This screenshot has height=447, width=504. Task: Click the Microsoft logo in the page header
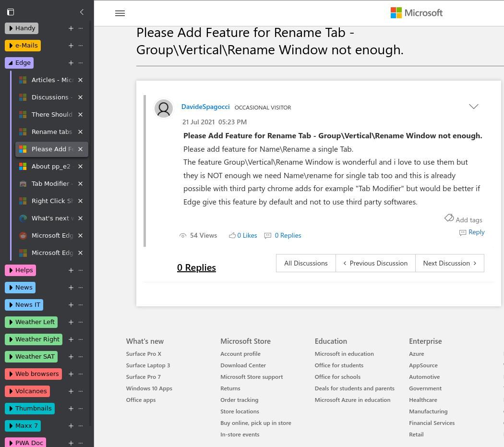pos(416,13)
